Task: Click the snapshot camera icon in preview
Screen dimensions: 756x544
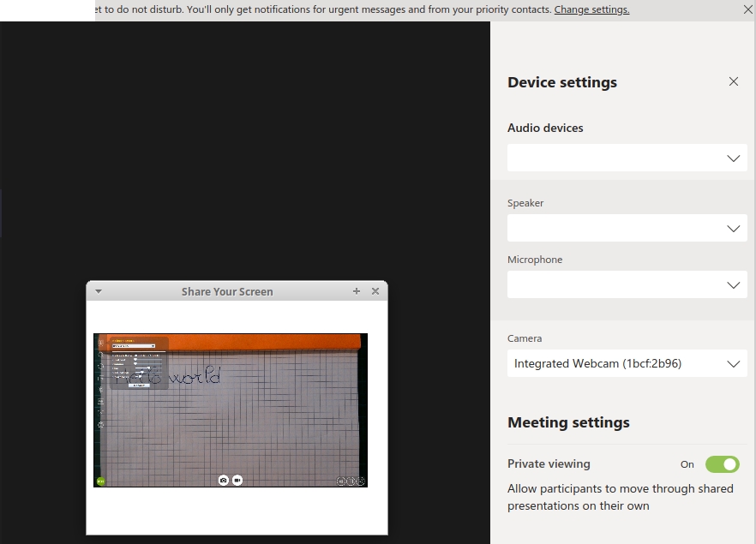Action: [224, 481]
